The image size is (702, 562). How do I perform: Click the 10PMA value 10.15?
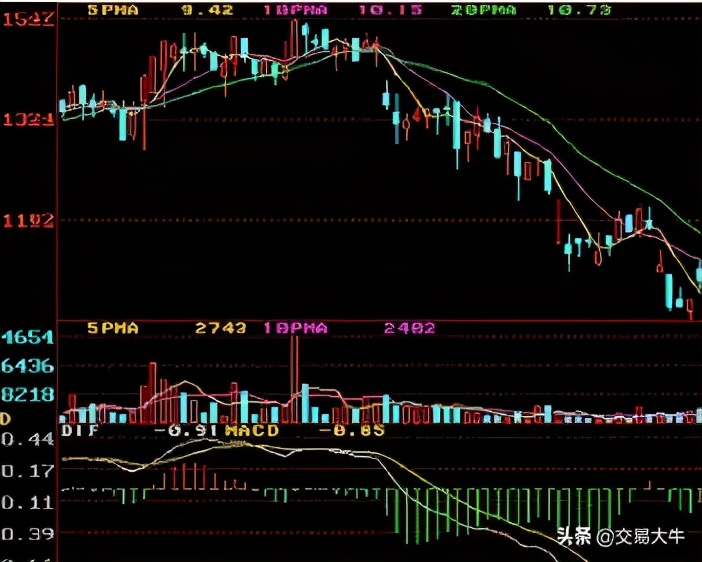[x=388, y=10]
